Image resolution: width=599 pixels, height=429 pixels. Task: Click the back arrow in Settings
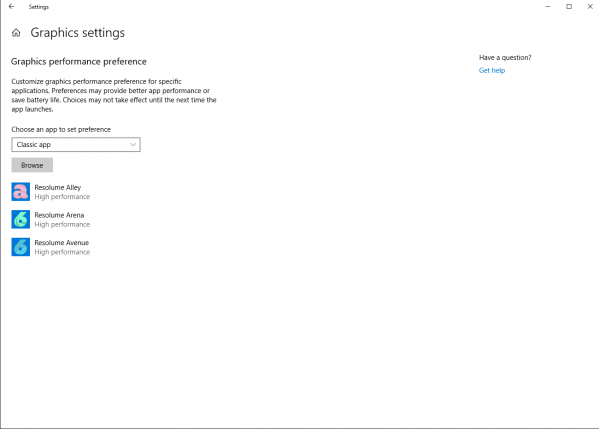(x=11, y=6)
